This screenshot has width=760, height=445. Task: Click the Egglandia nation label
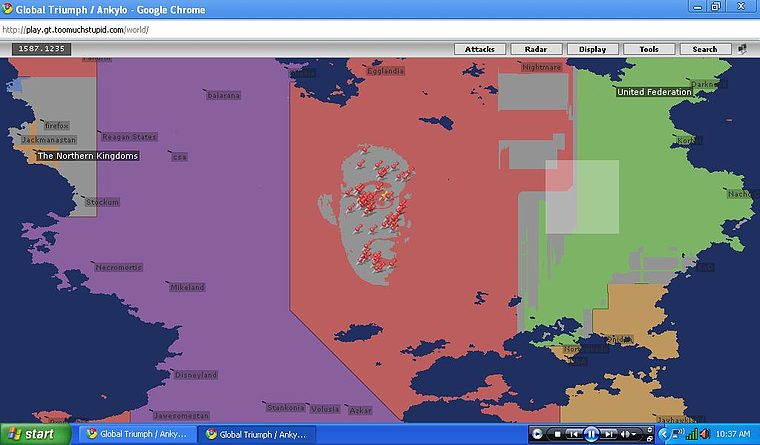[386, 71]
